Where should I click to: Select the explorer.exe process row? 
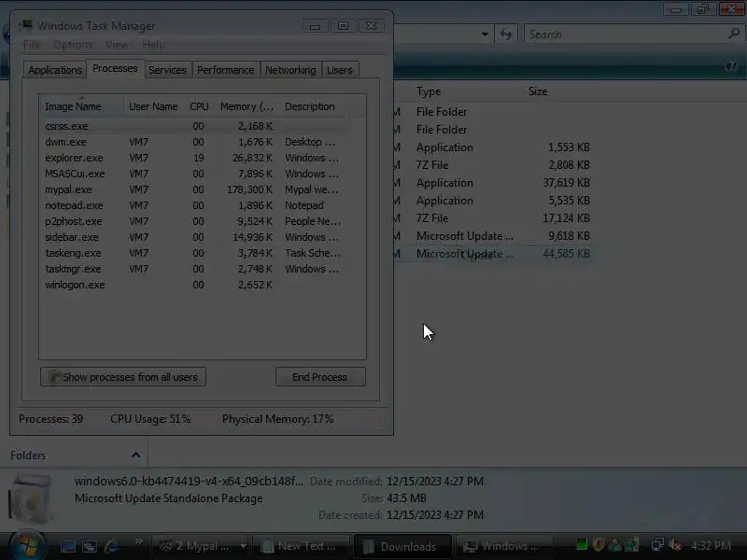[x=194, y=158]
